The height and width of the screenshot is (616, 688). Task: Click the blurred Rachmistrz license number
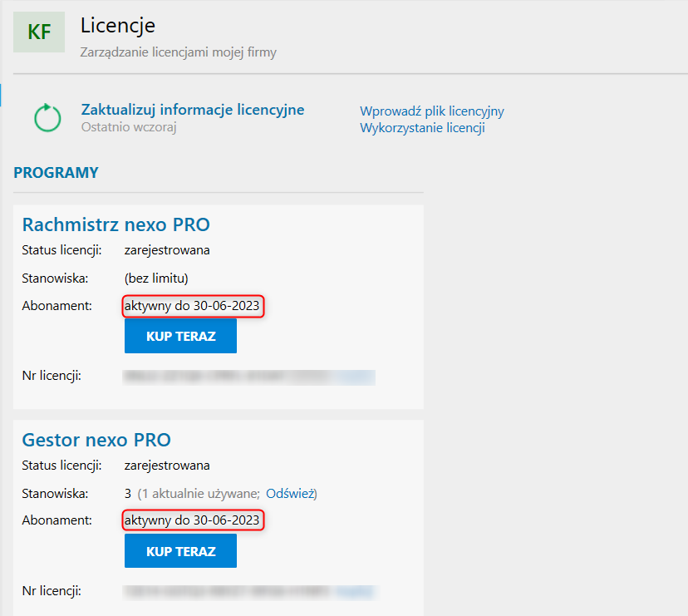pyautogui.click(x=249, y=377)
